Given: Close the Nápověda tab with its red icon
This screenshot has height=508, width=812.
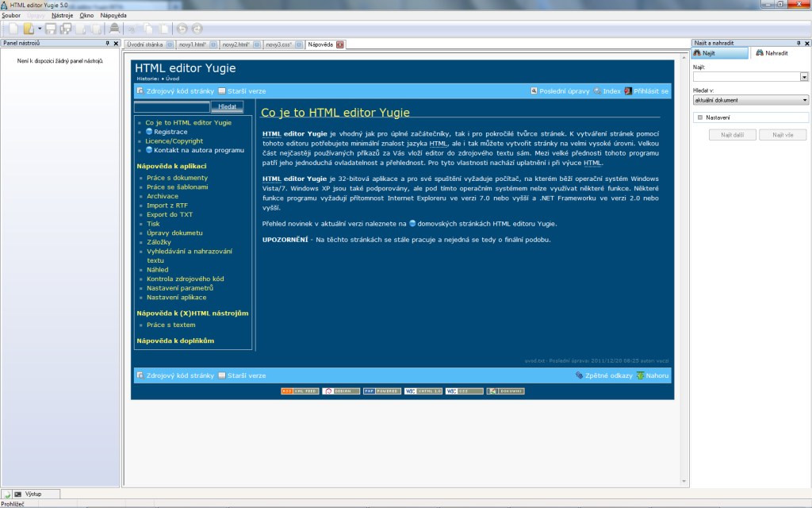Looking at the screenshot, I should pyautogui.click(x=339, y=44).
